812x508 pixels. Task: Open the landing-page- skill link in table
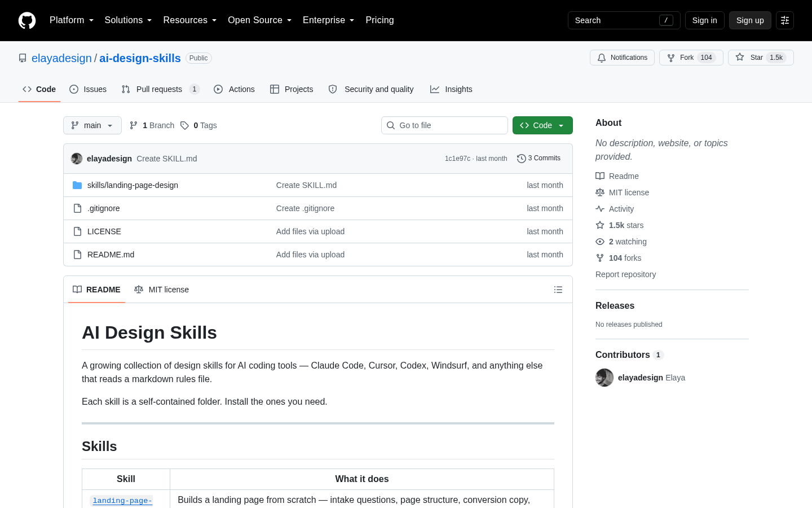(122, 501)
